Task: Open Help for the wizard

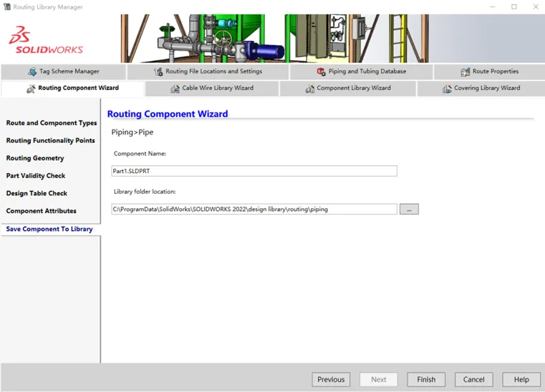Action: [521, 380]
